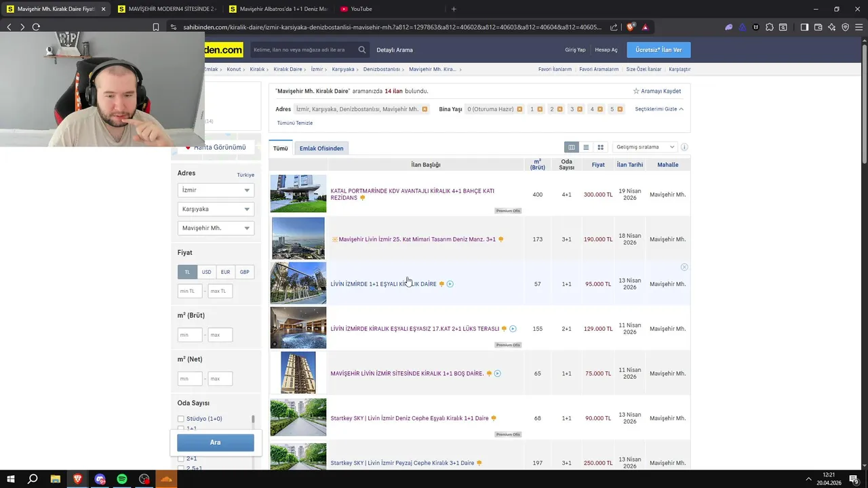Select the Tümü tab
This screenshot has height=488, width=868.
280,148
